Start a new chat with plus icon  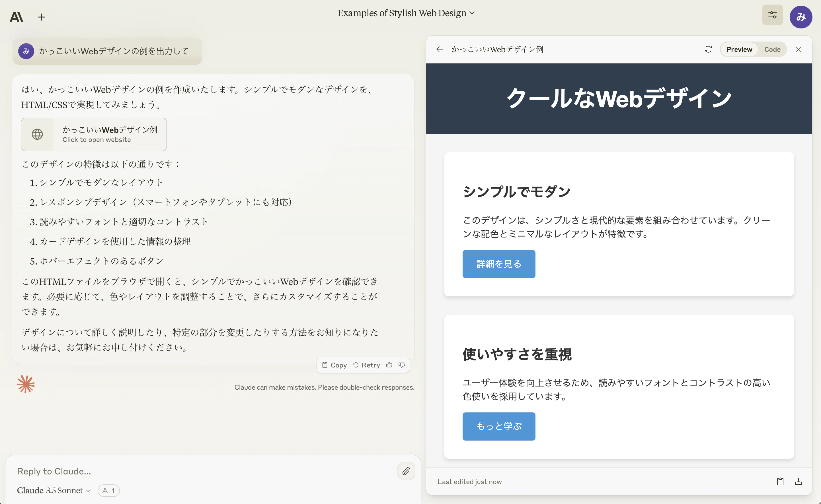(41, 17)
